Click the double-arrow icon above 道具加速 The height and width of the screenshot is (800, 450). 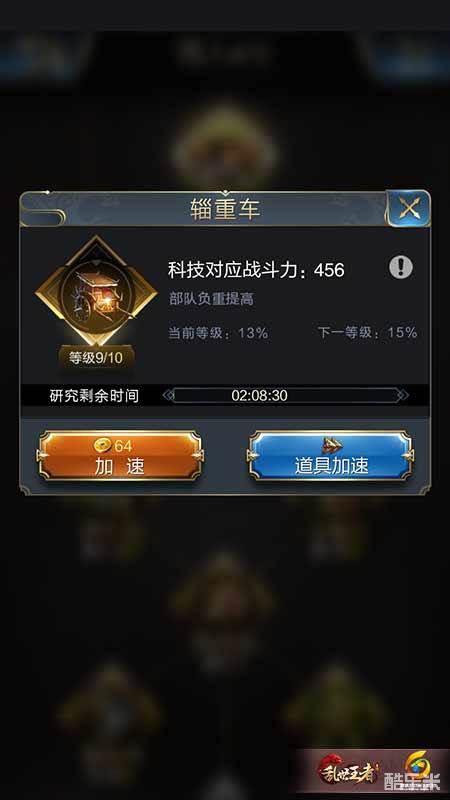click(x=331, y=445)
